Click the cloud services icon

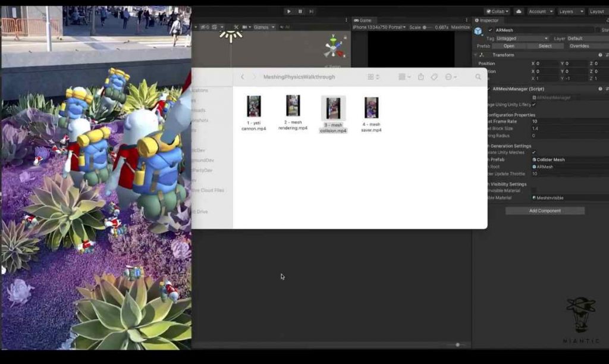(519, 11)
